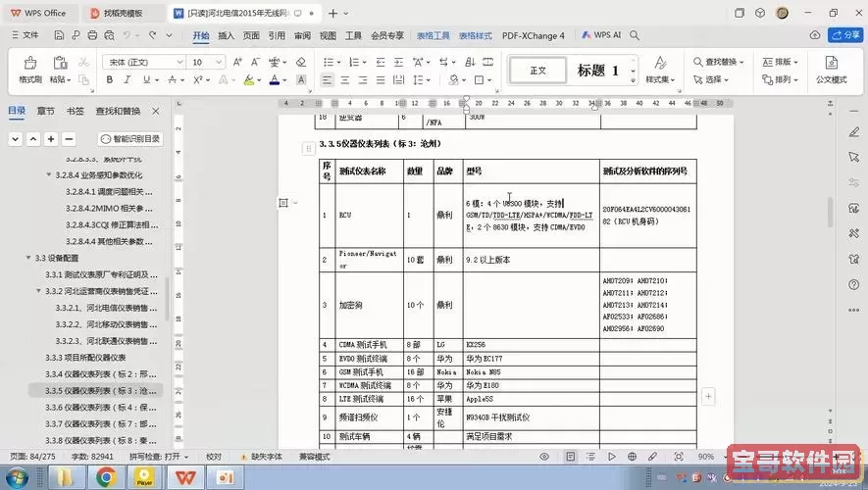The height and width of the screenshot is (490, 868).
Task: Set paragraph alignment to left
Action: [328, 80]
